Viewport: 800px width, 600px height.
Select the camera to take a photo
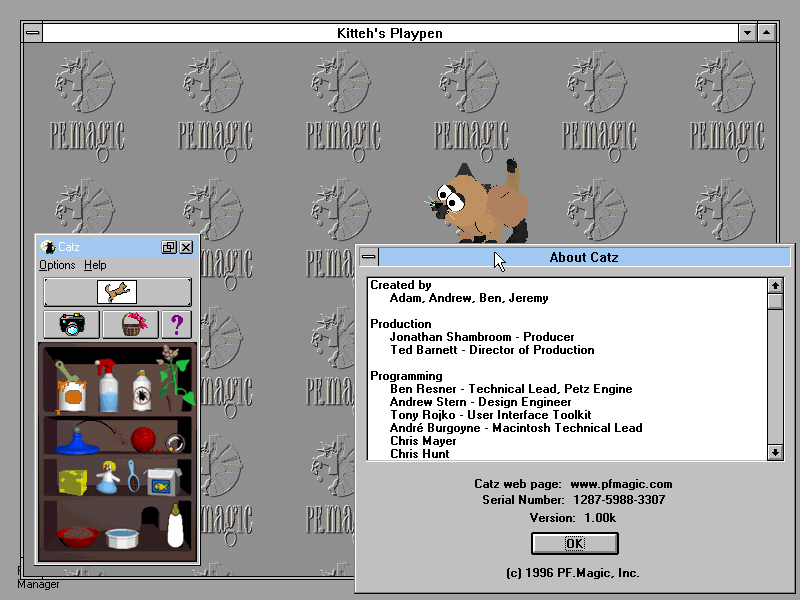70,325
